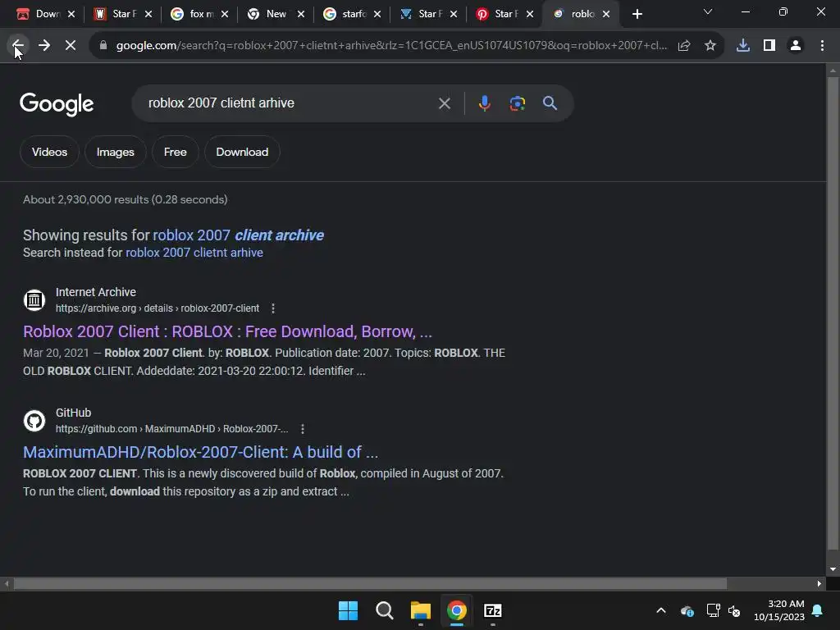The height and width of the screenshot is (630, 840).
Task: Open a new tab with plus button
Action: (x=637, y=14)
